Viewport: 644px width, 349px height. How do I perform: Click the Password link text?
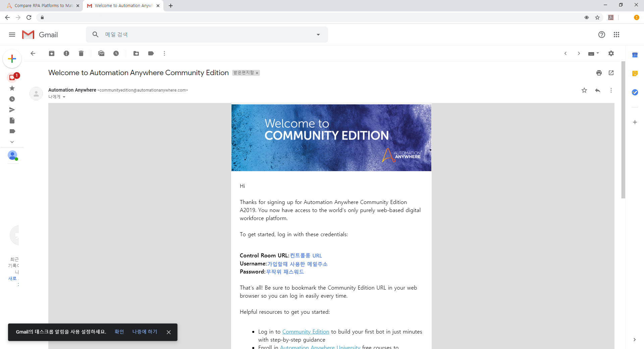coord(285,272)
